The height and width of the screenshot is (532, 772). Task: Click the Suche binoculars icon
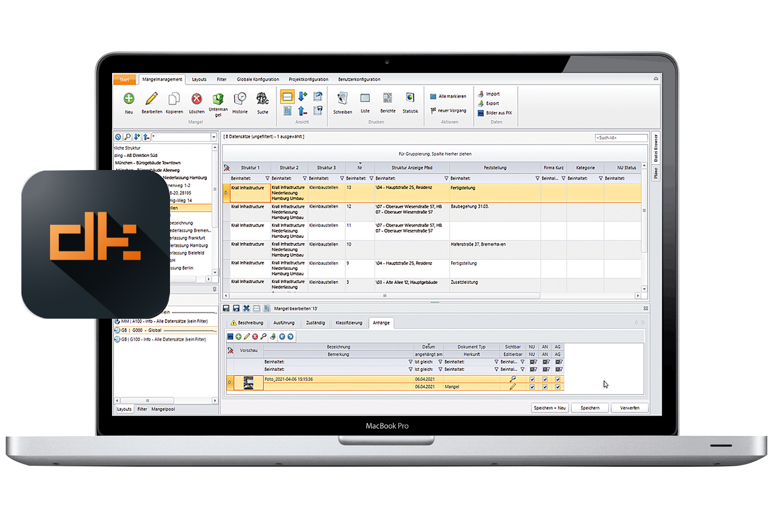262,99
